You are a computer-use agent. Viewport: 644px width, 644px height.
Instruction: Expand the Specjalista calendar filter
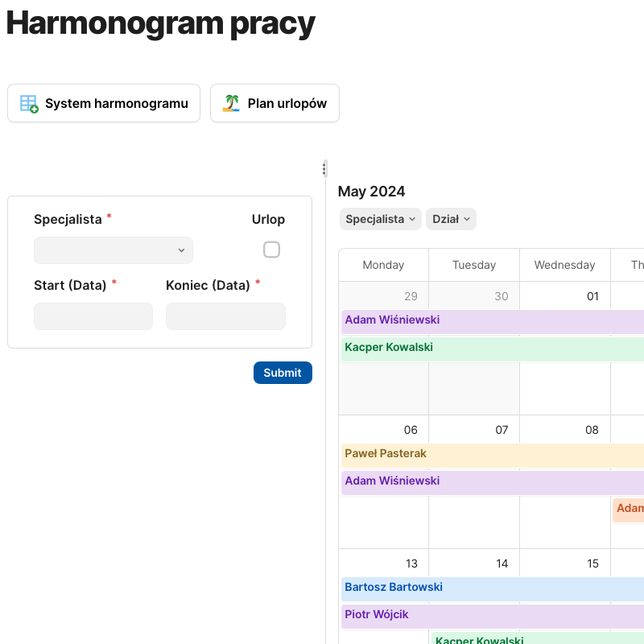point(381,219)
